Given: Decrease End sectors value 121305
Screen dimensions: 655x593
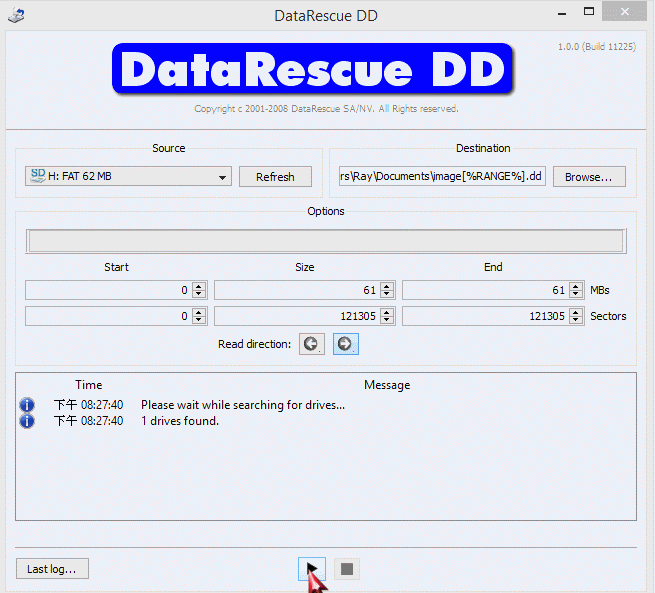Looking at the screenshot, I should point(576,320).
